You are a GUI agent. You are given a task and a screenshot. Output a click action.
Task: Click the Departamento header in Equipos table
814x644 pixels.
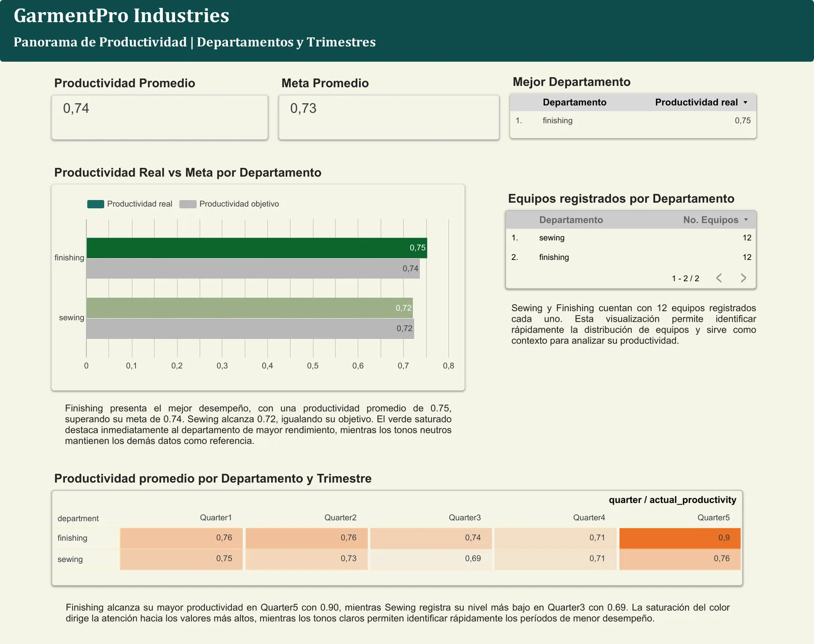(x=571, y=220)
